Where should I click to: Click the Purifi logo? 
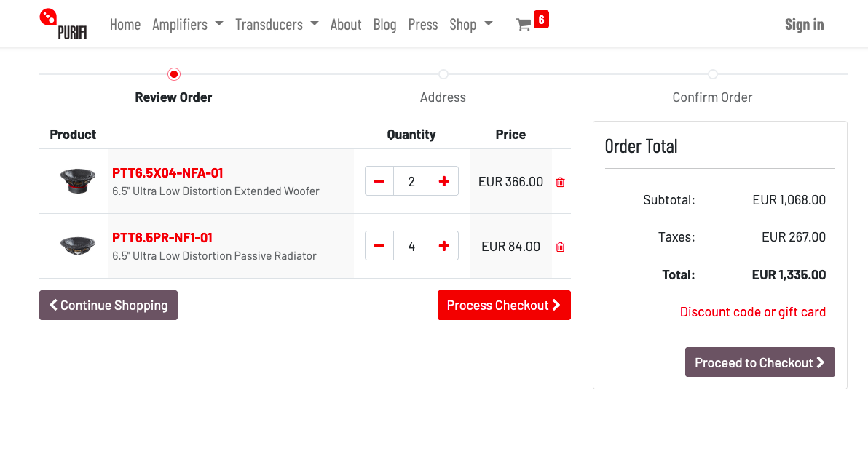63,24
